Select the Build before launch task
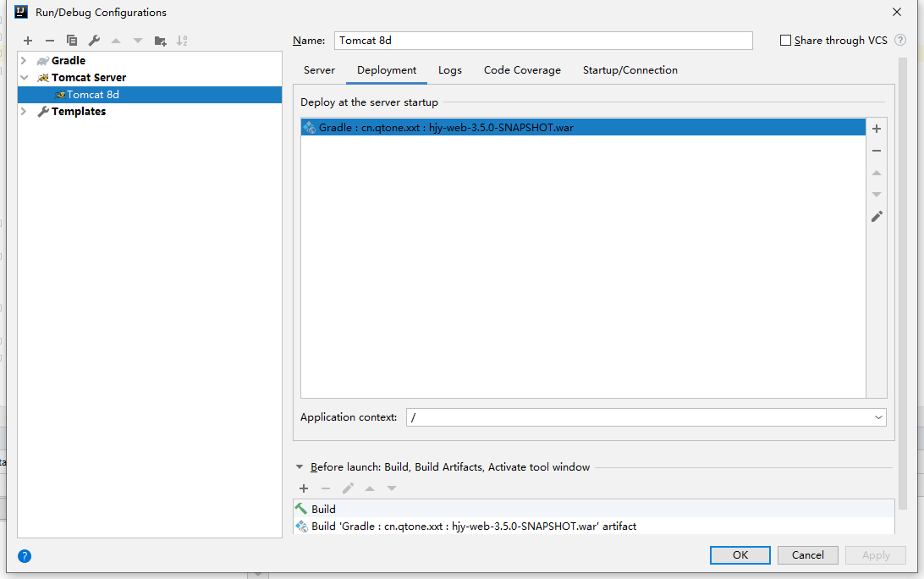Viewport: 924px width, 579px height. (x=593, y=509)
